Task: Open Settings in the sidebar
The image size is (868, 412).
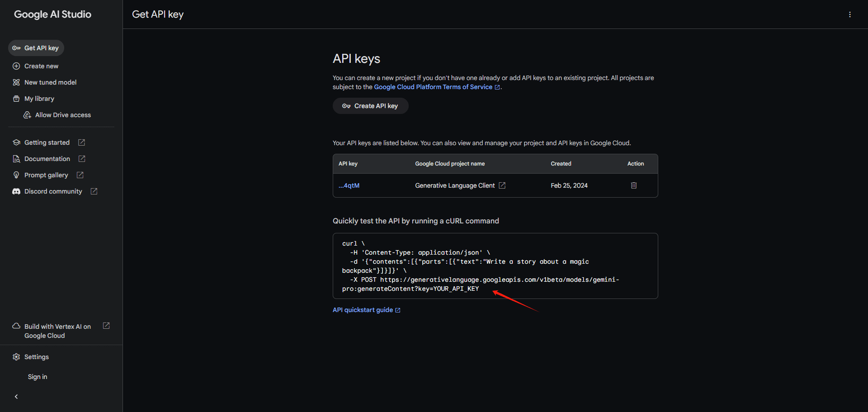Action: pyautogui.click(x=37, y=357)
